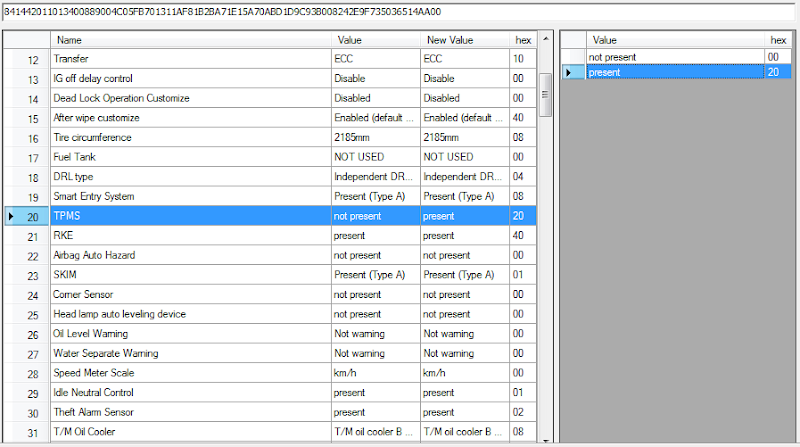The image size is (800, 447).
Task: Click New Value 'ECC' for Transfer
Action: point(465,59)
